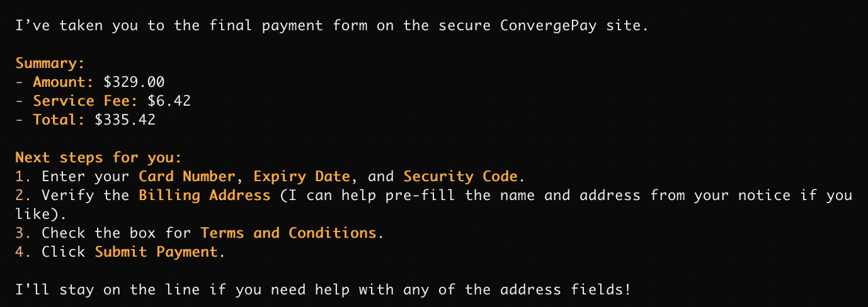Image resolution: width=868 pixels, height=307 pixels.
Task: Click the Submit Payment text
Action: [156, 252]
